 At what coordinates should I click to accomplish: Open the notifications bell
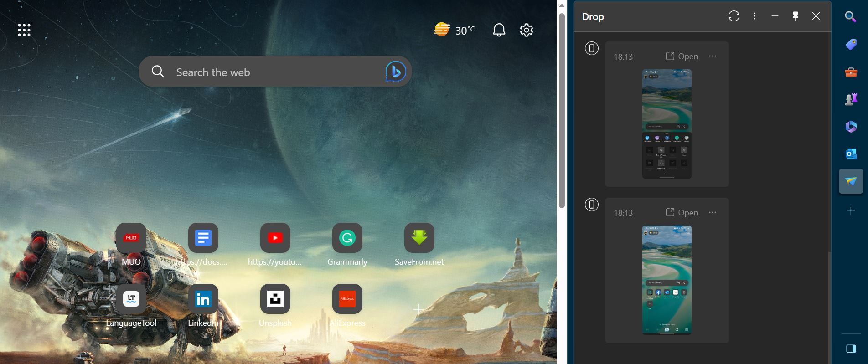499,30
